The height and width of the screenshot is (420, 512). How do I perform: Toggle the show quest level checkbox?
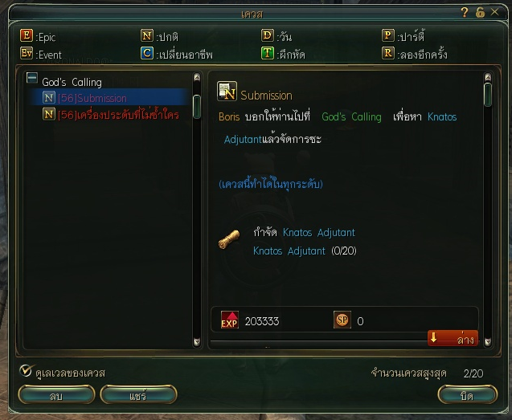point(26,371)
